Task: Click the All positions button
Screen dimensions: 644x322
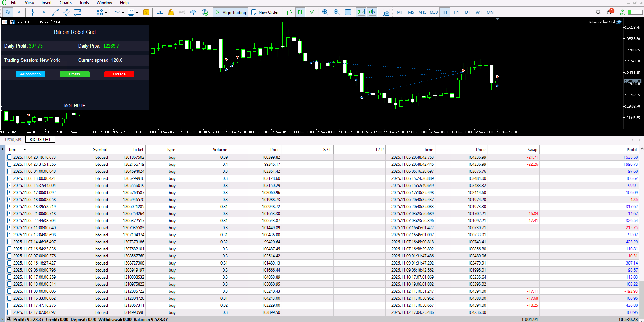Action: click(x=30, y=74)
